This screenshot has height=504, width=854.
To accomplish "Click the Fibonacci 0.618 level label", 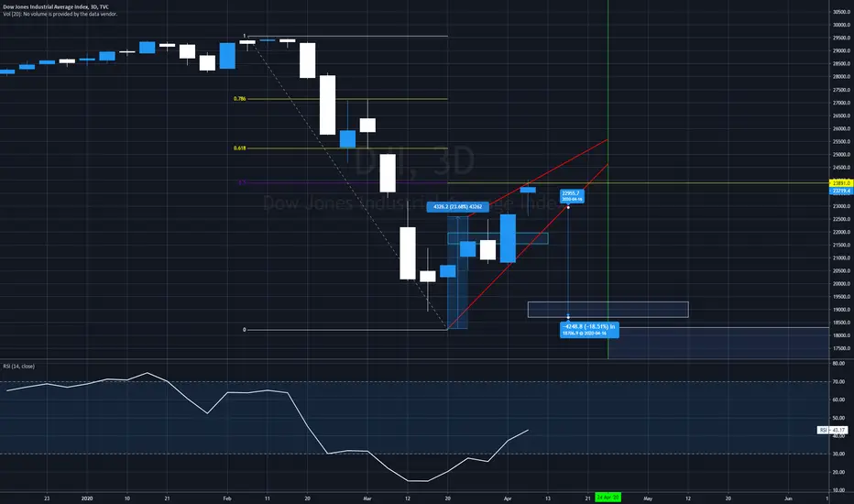I will pos(240,148).
